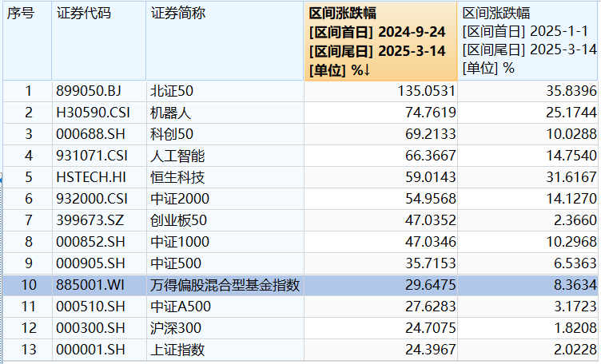Click value 54.9568
Viewport: 601px width, 364px height.
point(431,199)
